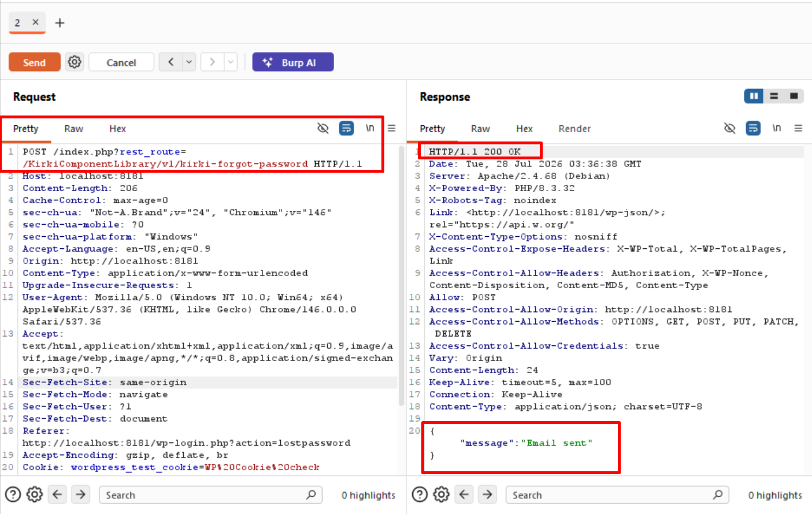
Task: Click response status line 'HTTP/1.1 200 OK'
Action: (474, 151)
